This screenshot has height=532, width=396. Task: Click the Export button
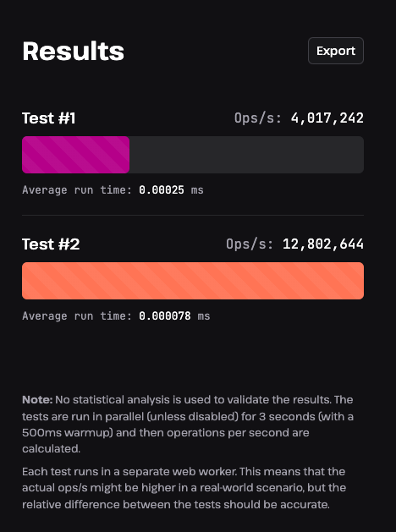[336, 51]
